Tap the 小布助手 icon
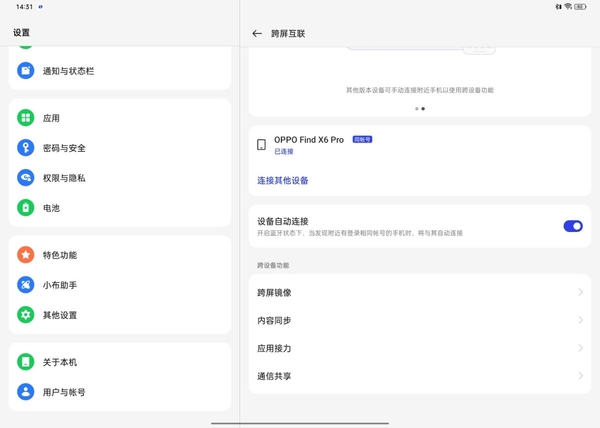 click(x=26, y=285)
